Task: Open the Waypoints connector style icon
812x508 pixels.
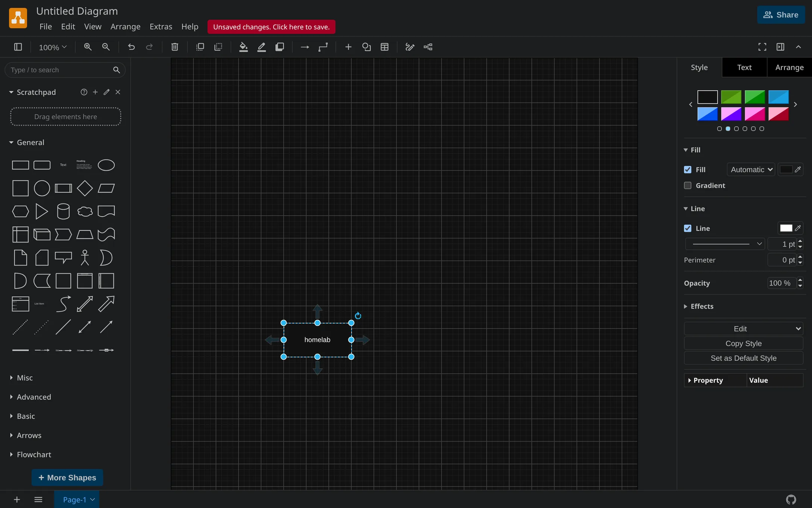Action: [323, 47]
